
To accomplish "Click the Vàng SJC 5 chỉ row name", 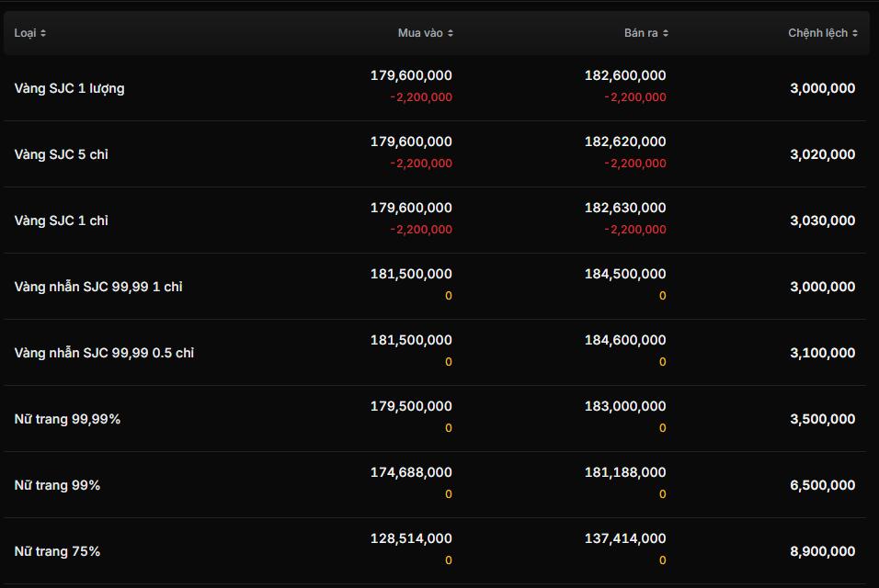I will [x=61, y=154].
